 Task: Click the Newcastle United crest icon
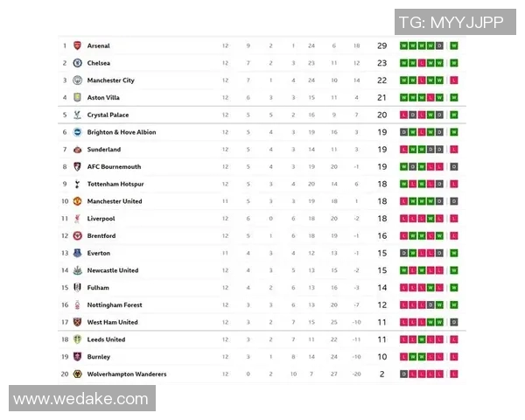77,270
